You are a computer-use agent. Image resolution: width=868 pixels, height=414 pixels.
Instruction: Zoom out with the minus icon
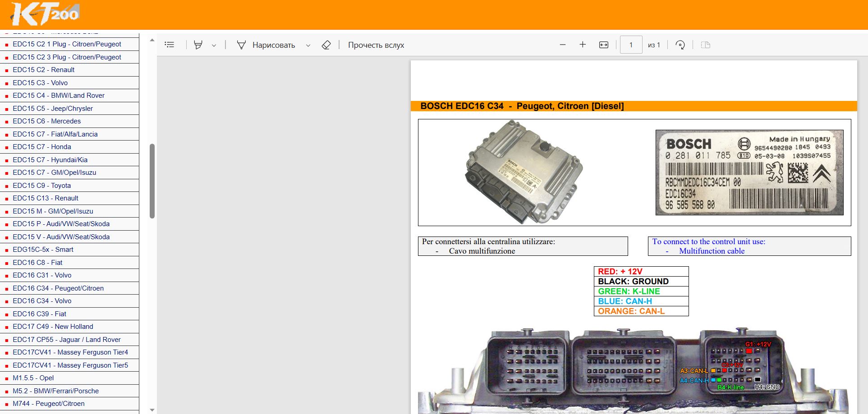pyautogui.click(x=562, y=45)
